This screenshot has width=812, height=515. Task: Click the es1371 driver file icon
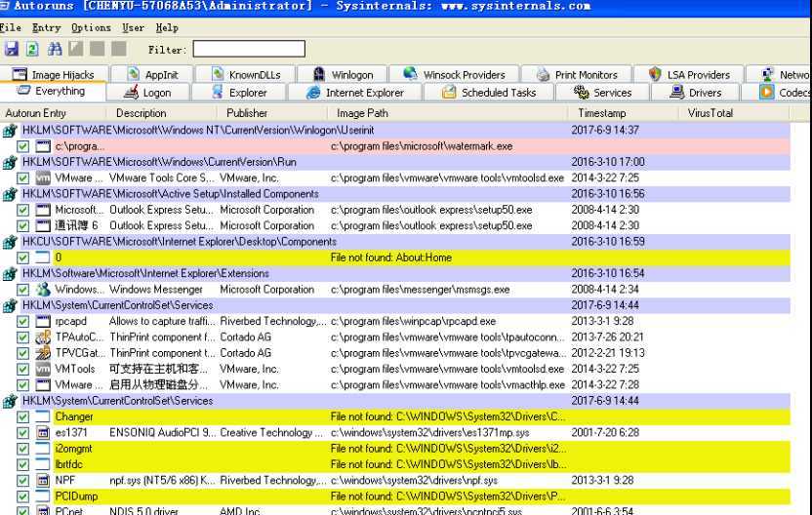click(x=43, y=433)
